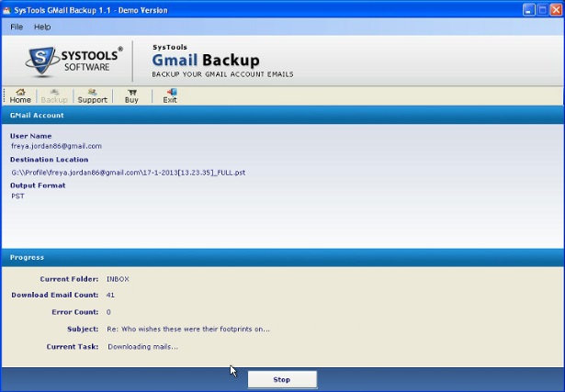This screenshot has height=392, width=565.
Task: Click the Error Count value 0
Action: tap(108, 312)
